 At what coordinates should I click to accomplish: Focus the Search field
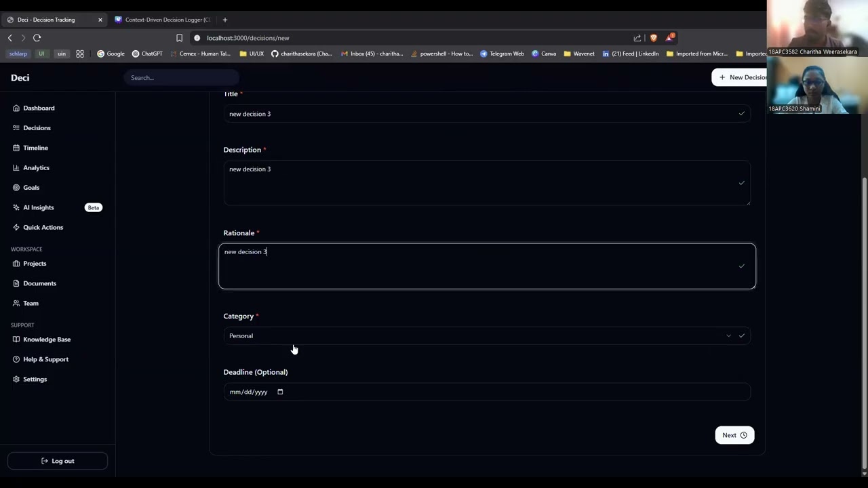pos(181,78)
